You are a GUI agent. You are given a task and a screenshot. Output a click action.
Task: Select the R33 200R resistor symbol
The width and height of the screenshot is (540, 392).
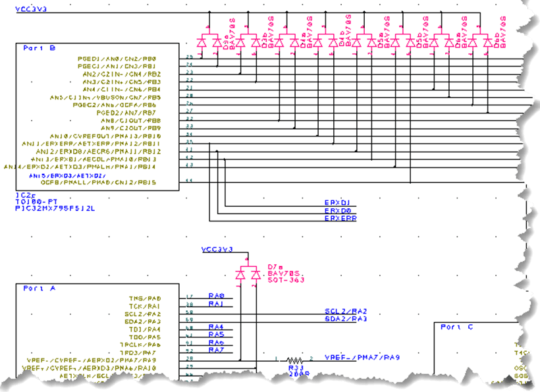[294, 359]
